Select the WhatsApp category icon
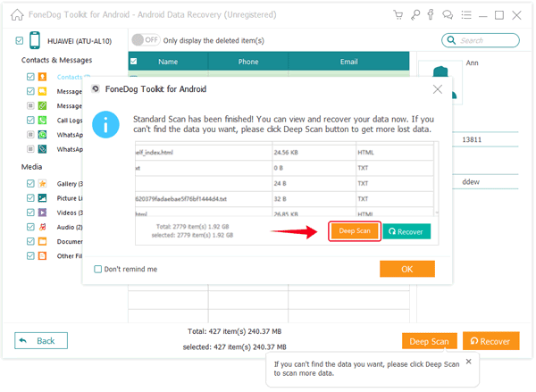536x392 pixels. [x=42, y=135]
